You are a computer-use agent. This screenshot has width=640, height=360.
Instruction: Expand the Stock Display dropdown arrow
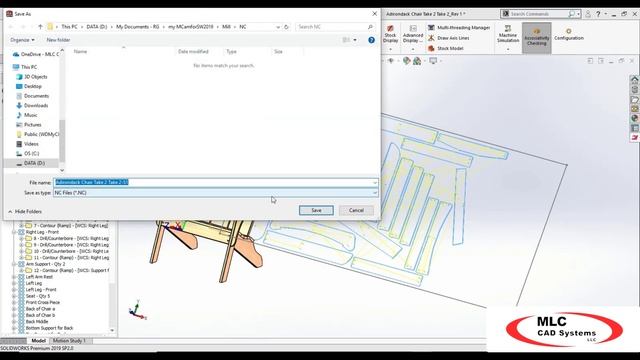coord(390,49)
